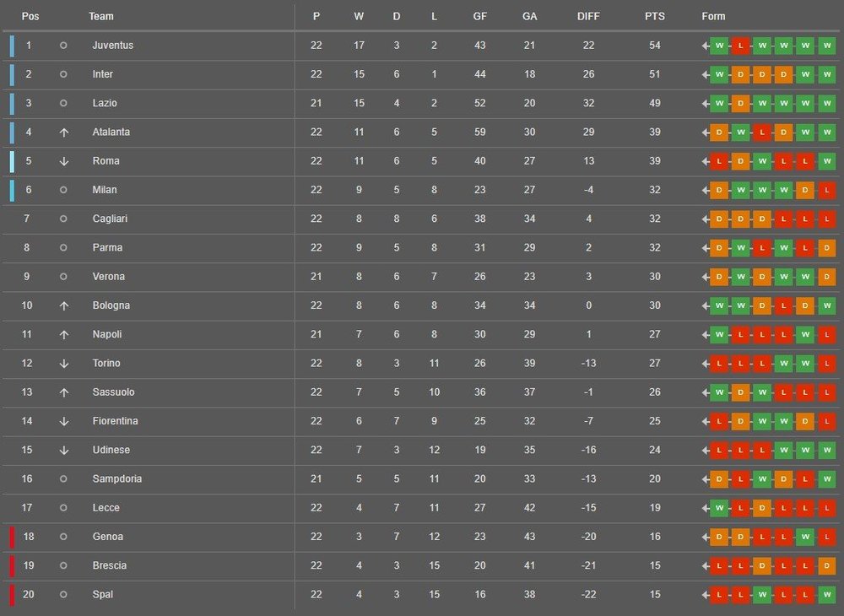The image size is (844, 616).
Task: Click the blue qualification marker beside Inter
Action: 12,75
